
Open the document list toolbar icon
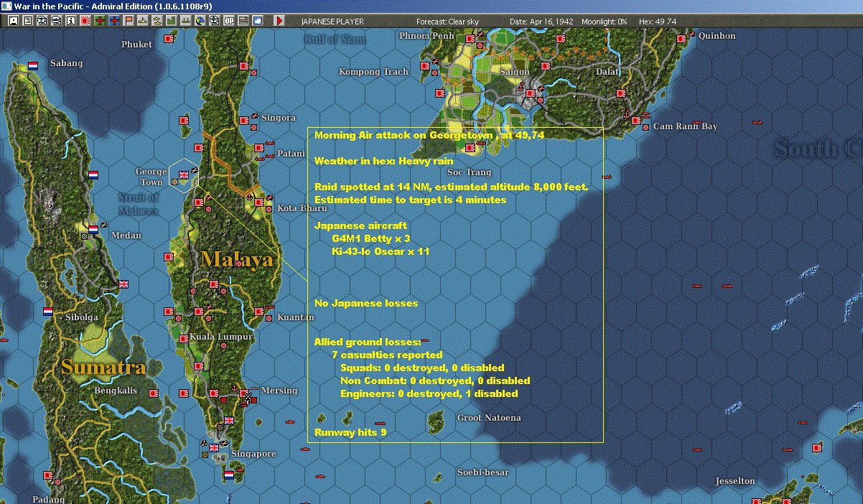tap(27, 21)
